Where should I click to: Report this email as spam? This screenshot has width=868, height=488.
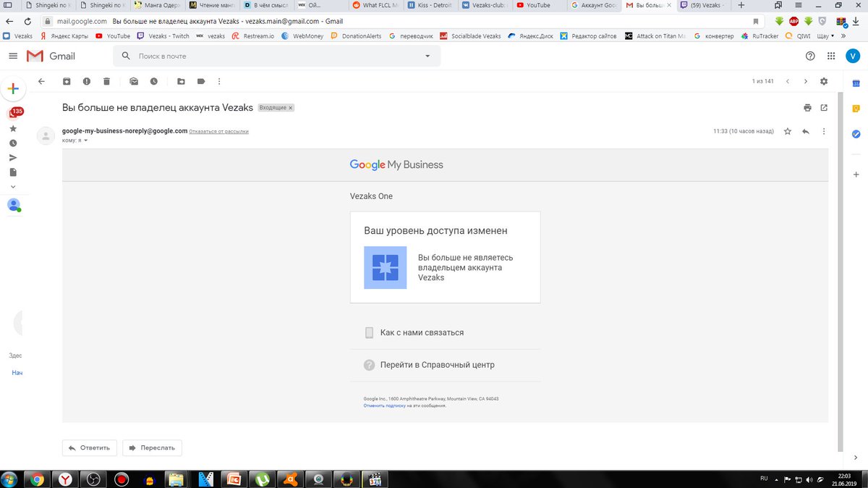87,82
